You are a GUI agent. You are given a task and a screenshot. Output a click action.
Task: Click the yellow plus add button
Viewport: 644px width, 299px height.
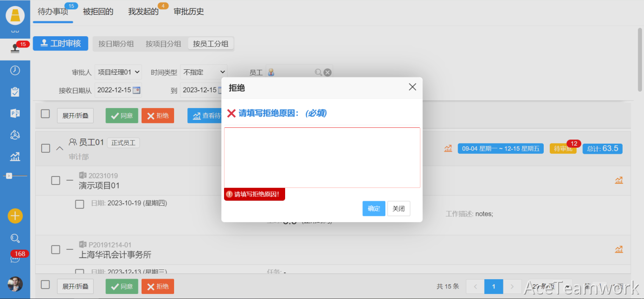[x=15, y=216]
